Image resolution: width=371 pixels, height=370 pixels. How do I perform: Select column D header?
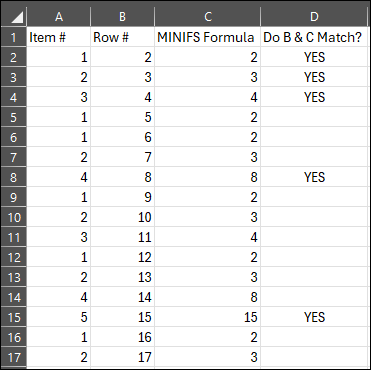pyautogui.click(x=314, y=17)
